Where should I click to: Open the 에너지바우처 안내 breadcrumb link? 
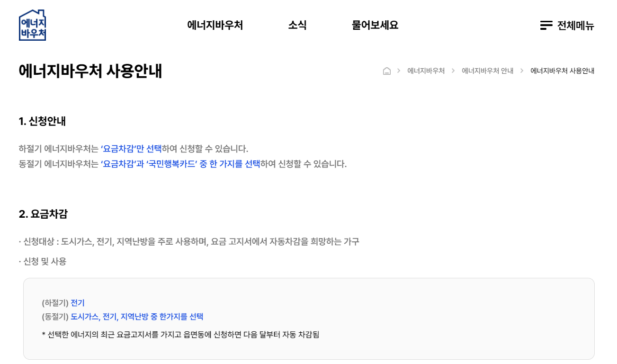click(488, 71)
